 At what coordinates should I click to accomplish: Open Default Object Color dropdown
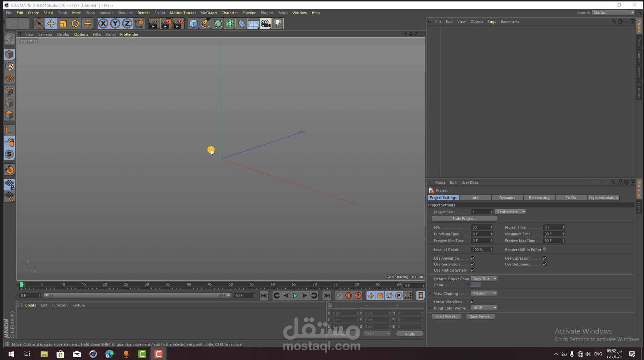click(x=484, y=279)
